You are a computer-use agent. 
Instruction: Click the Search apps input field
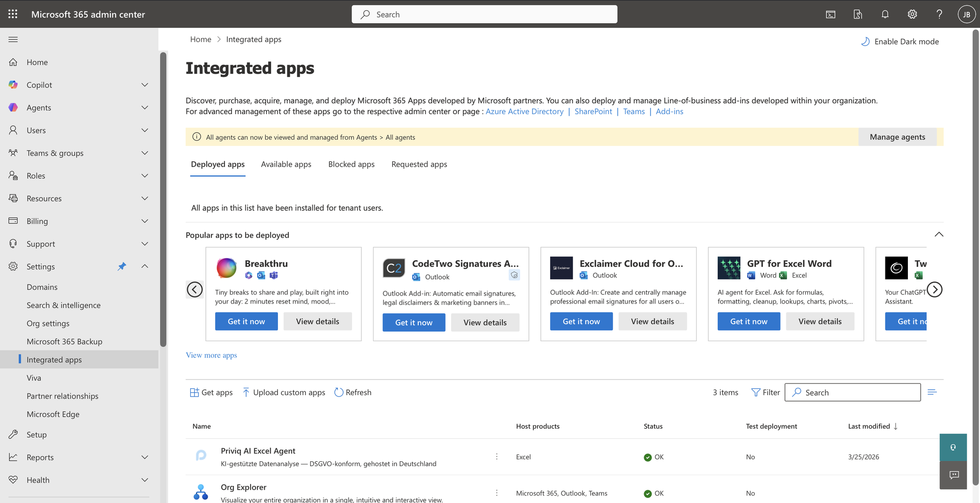pyautogui.click(x=853, y=392)
